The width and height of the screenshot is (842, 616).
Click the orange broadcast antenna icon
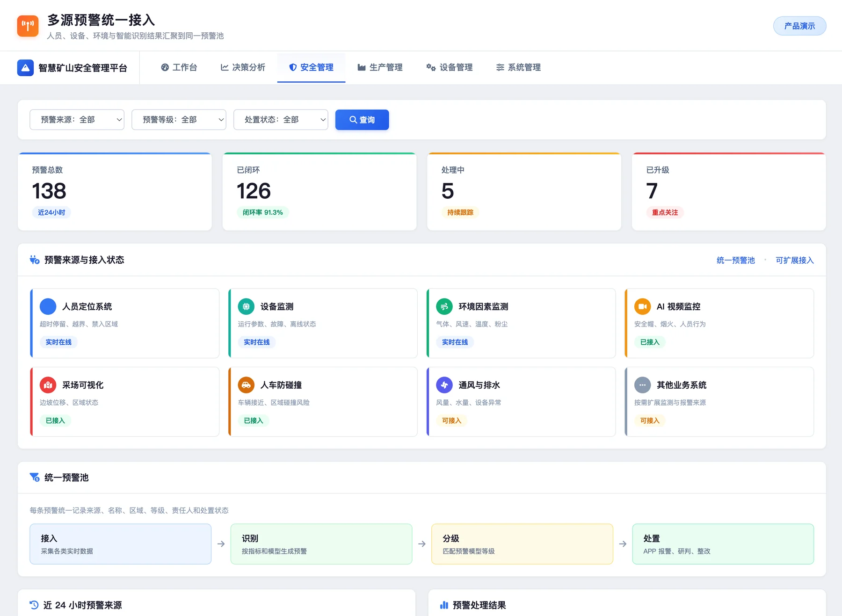[28, 26]
